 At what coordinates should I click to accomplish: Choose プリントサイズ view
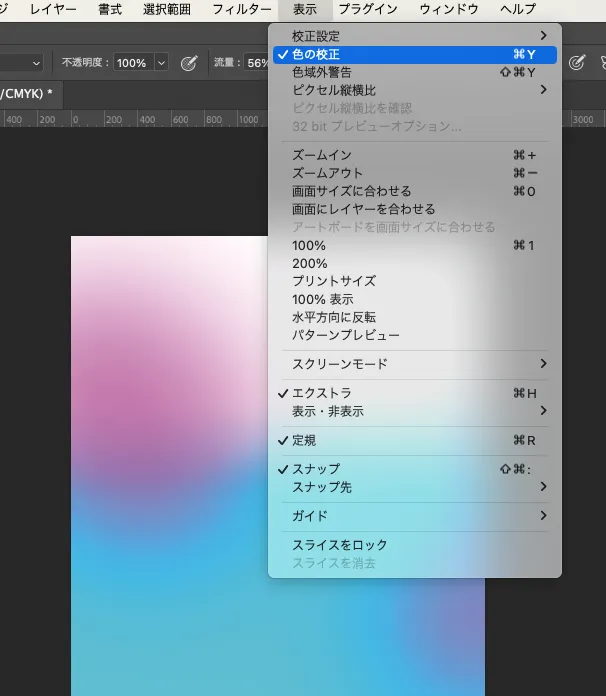[415, 281]
